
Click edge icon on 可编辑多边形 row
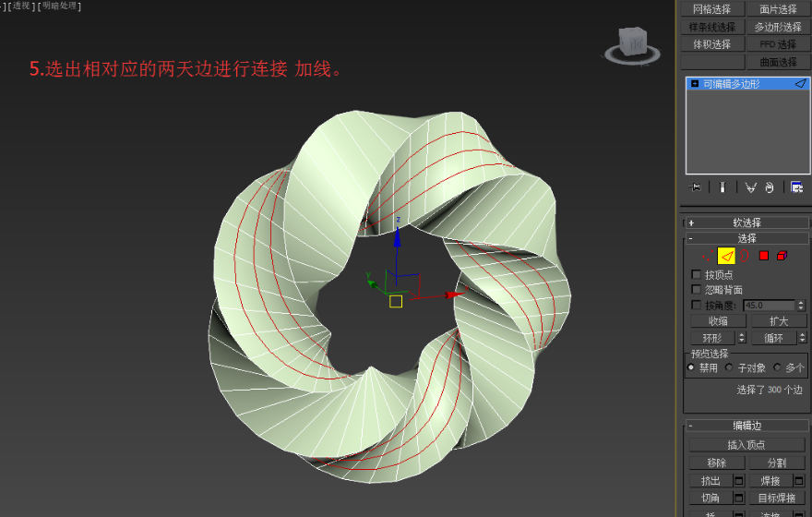[801, 83]
